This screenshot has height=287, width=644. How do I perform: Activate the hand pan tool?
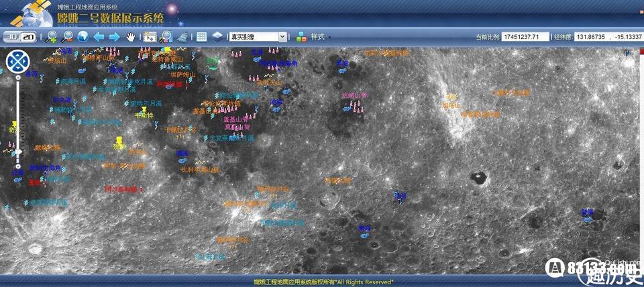click(x=131, y=37)
